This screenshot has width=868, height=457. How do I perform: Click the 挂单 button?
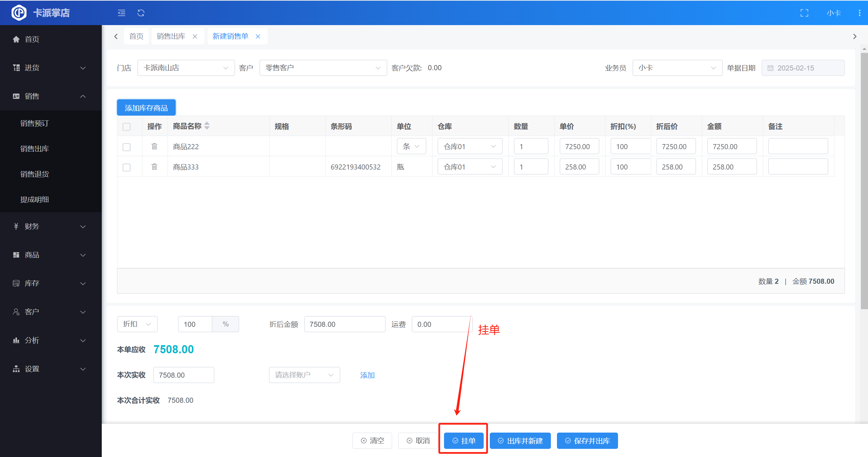[x=463, y=440]
